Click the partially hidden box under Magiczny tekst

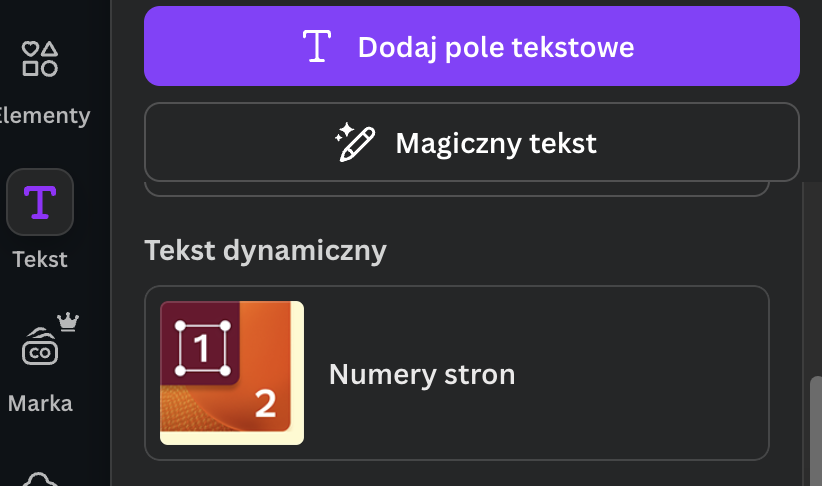coord(456,190)
